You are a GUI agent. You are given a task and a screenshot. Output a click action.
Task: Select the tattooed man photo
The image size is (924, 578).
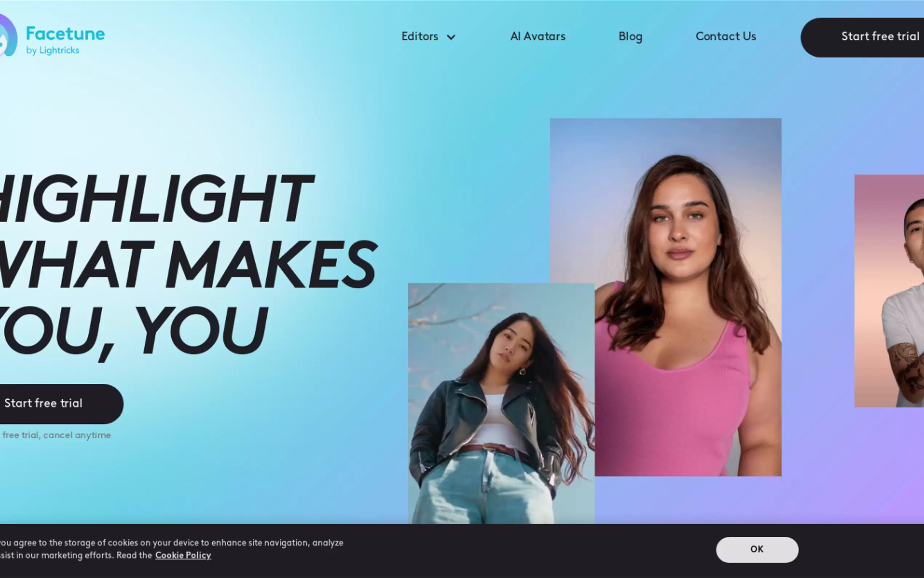point(889,290)
